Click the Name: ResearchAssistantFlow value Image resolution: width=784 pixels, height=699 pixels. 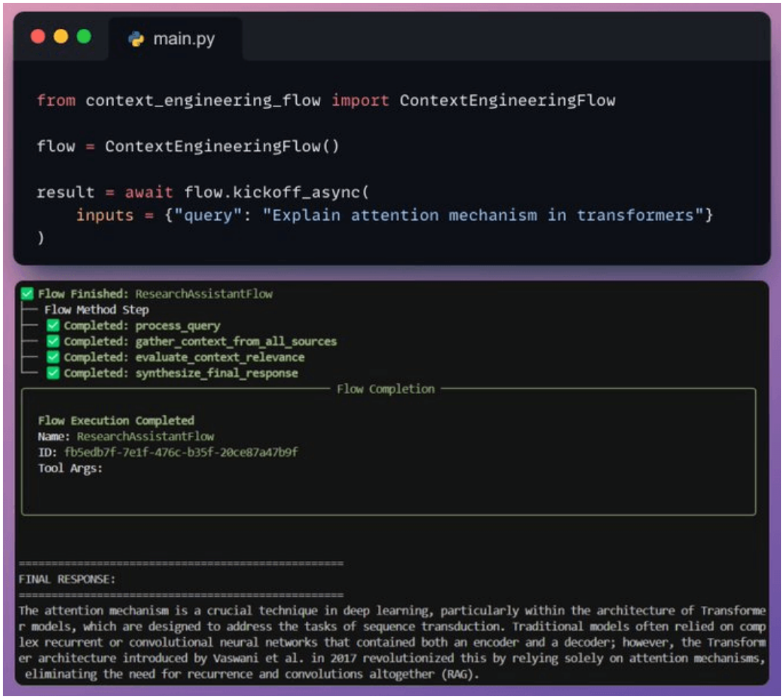click(x=145, y=437)
